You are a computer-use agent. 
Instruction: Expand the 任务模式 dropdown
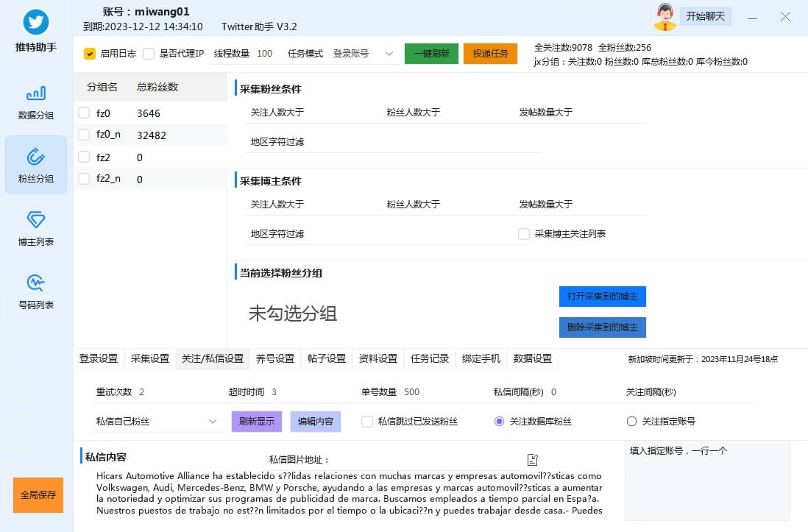pos(389,54)
